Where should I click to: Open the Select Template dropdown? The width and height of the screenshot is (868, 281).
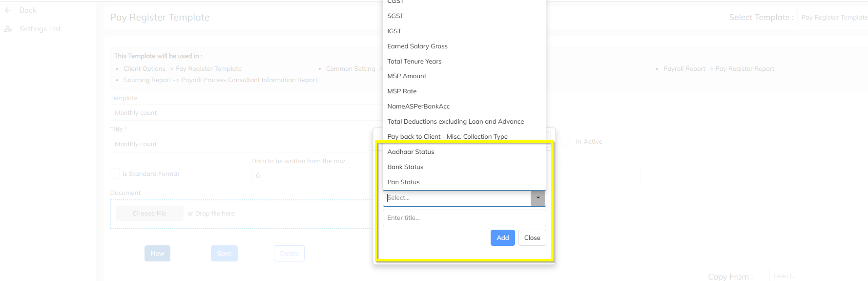click(x=833, y=18)
